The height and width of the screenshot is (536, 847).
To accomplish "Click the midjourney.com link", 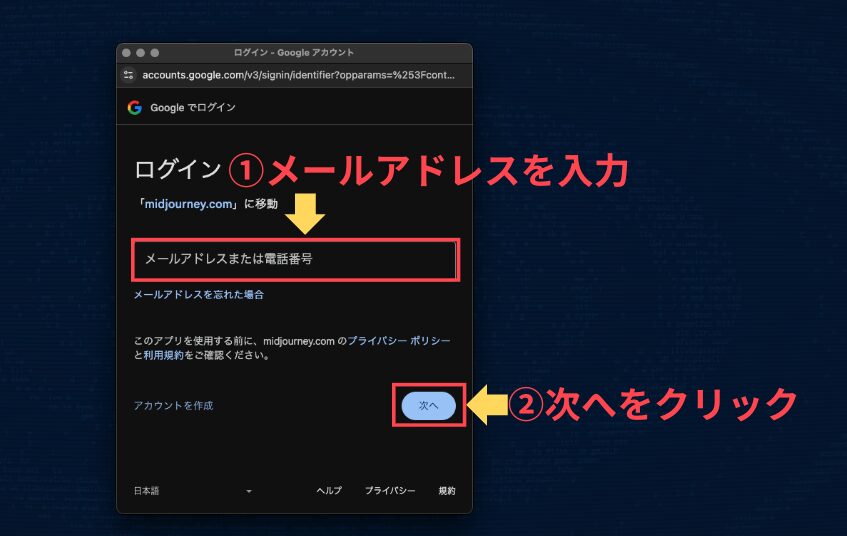I will point(192,203).
